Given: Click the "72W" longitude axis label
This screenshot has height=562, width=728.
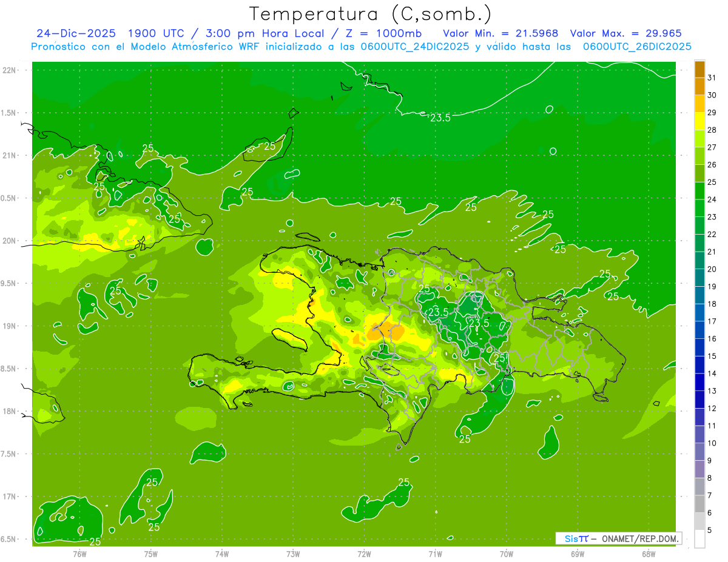Looking at the screenshot, I should [364, 554].
